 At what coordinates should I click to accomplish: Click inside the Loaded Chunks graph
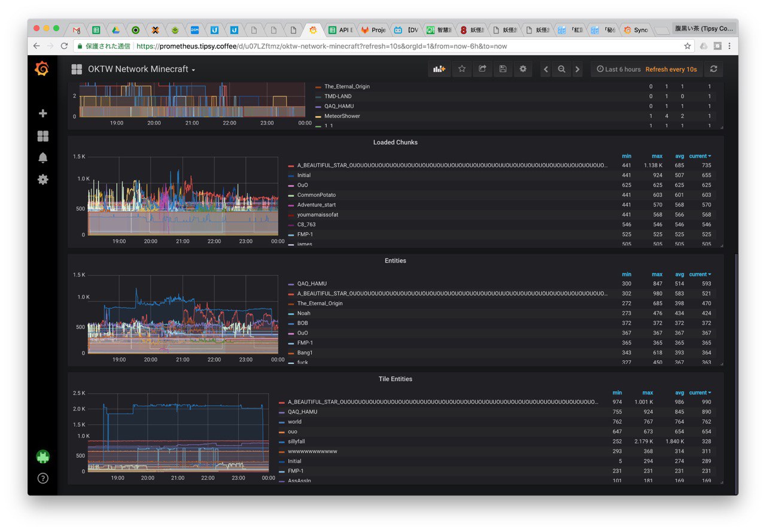coord(183,196)
